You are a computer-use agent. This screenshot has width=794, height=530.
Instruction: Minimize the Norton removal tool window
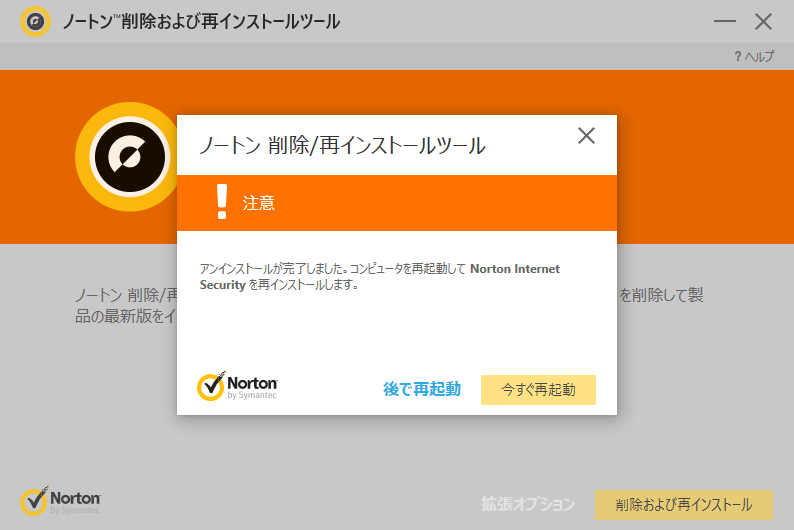point(725,22)
